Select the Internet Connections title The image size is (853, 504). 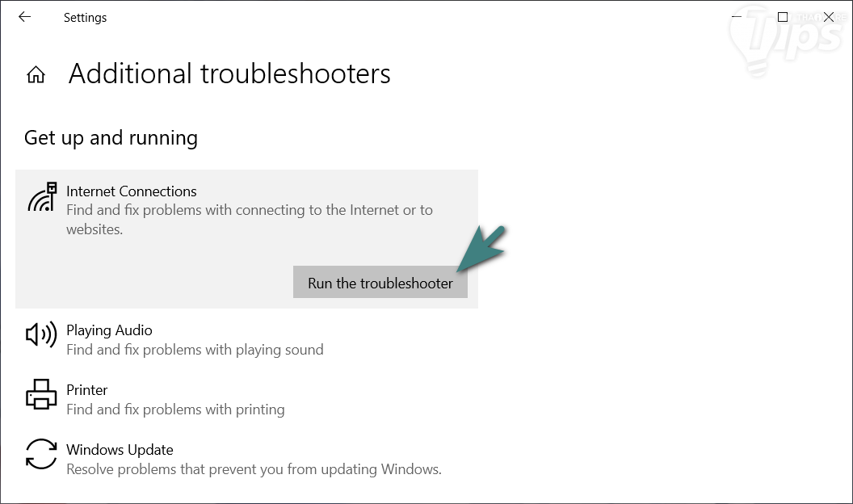[x=131, y=191]
